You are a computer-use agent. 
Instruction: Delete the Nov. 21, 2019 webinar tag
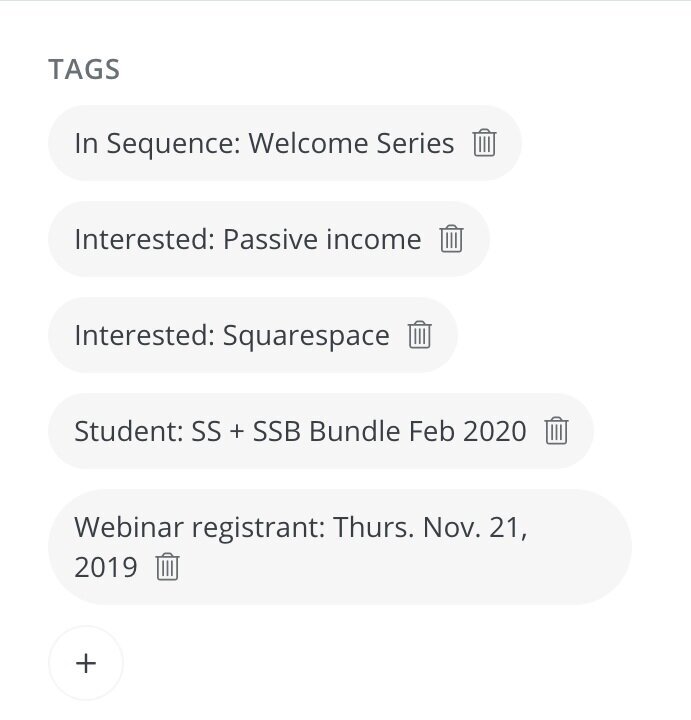(x=167, y=567)
